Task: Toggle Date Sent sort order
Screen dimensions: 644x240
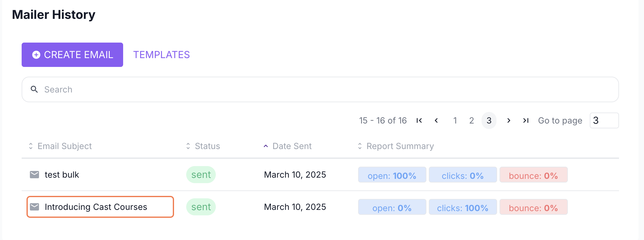Action: tap(292, 146)
